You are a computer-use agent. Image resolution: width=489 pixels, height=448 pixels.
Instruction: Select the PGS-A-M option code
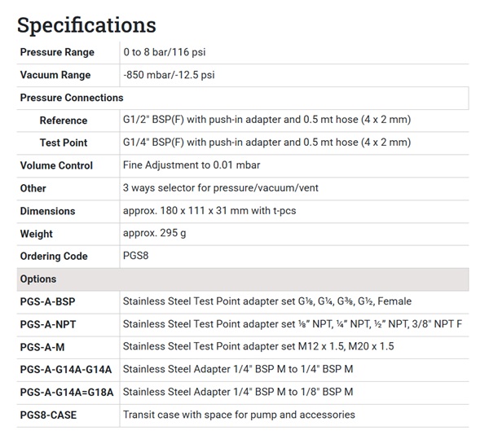pos(42,346)
